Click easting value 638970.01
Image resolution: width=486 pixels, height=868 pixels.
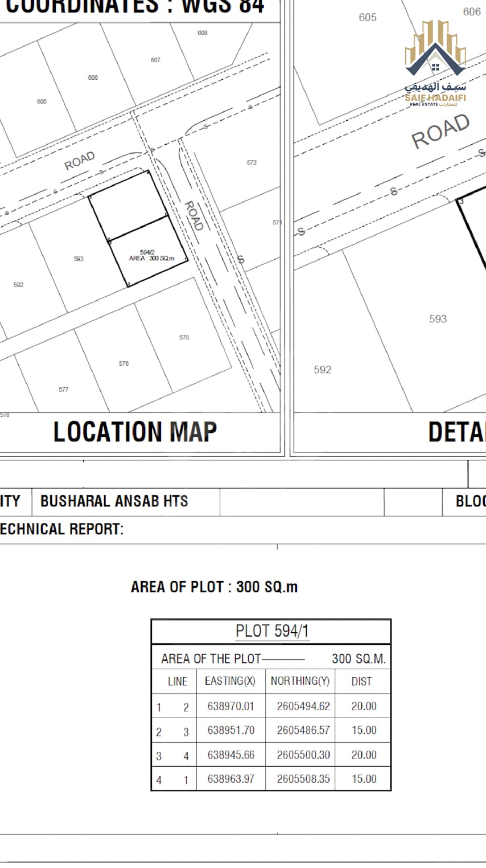[x=230, y=706]
